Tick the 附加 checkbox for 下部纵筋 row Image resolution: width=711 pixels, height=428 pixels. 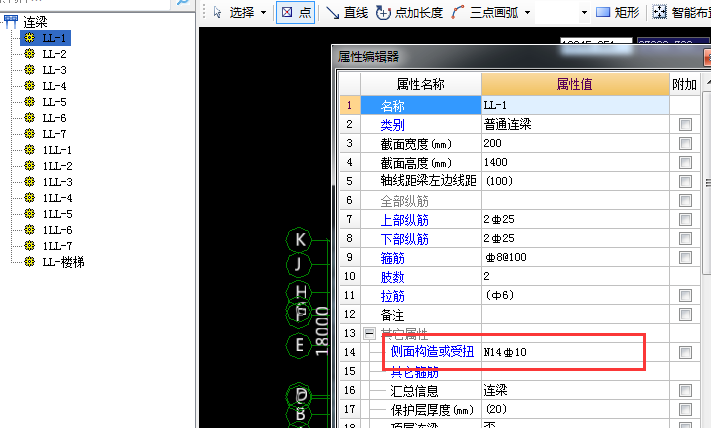(x=685, y=239)
